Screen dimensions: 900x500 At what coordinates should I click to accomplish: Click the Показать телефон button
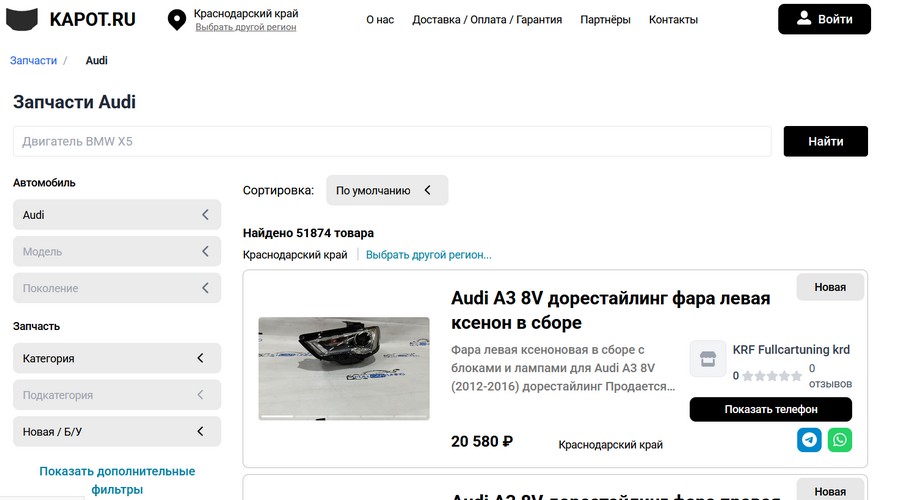point(770,409)
